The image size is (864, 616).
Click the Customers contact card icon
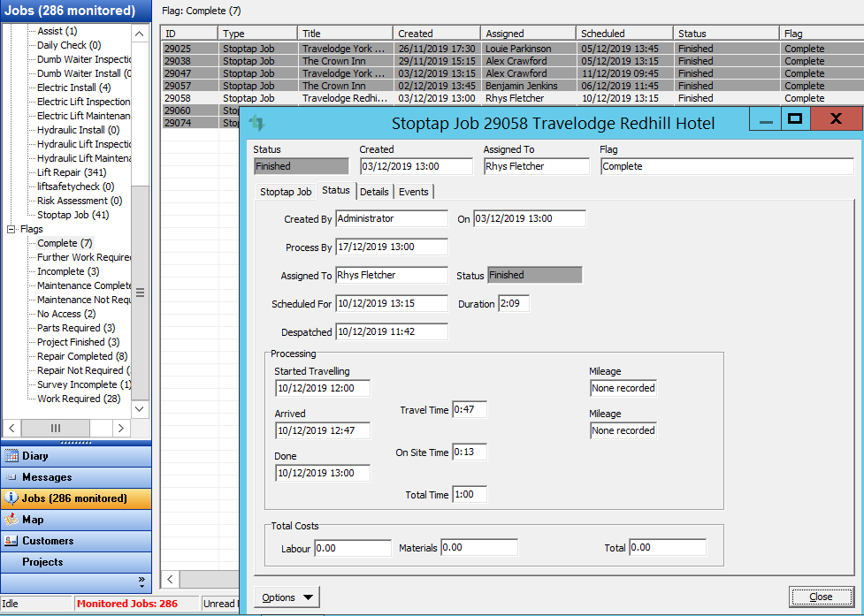[11, 541]
